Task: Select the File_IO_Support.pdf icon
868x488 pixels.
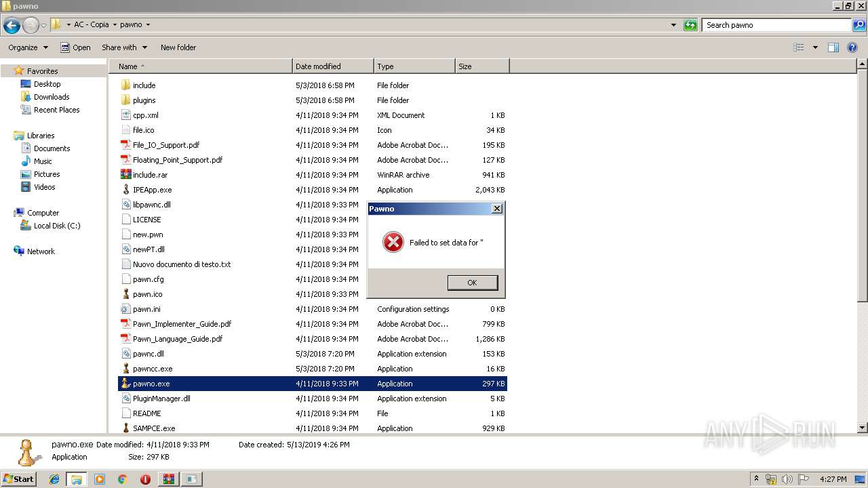Action: (125, 145)
